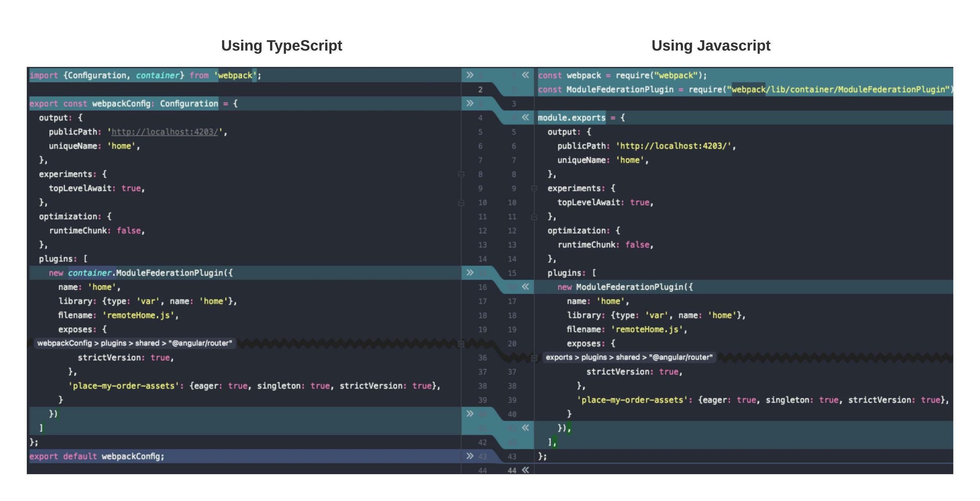This screenshot has height=501, width=980.
Task: Expand the hidden region with the right-side plus marker
Action: tap(534, 358)
